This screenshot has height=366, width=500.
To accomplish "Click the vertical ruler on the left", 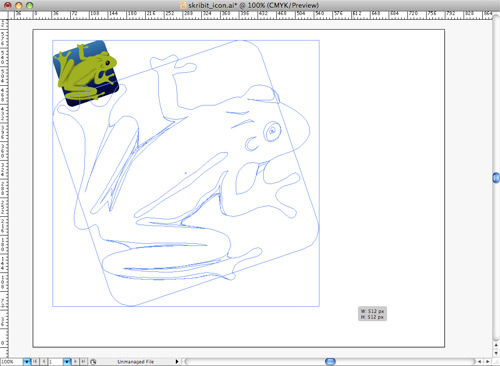I will 4,188.
